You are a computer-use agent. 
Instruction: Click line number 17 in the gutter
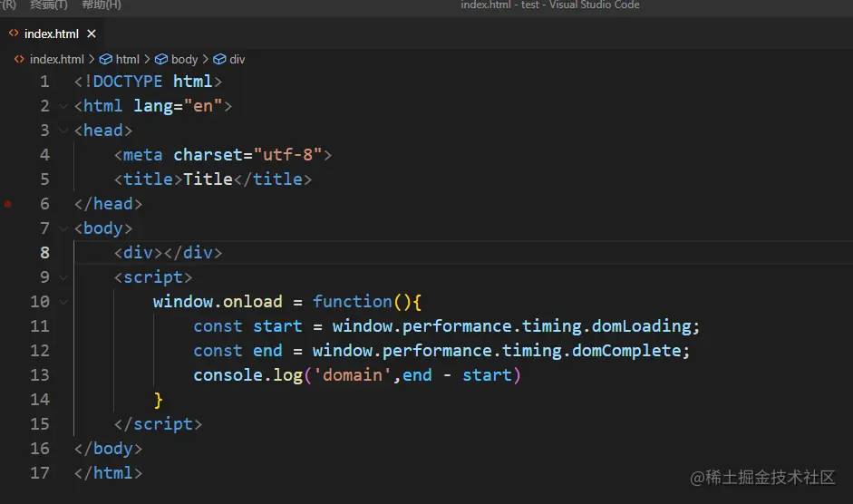click(40, 473)
